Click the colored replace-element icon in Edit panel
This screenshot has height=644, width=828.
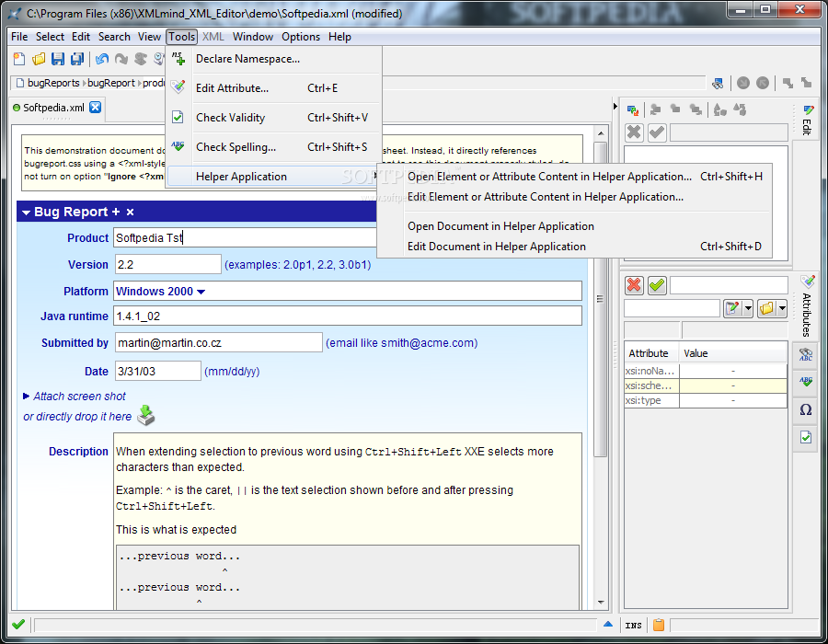[x=633, y=109]
